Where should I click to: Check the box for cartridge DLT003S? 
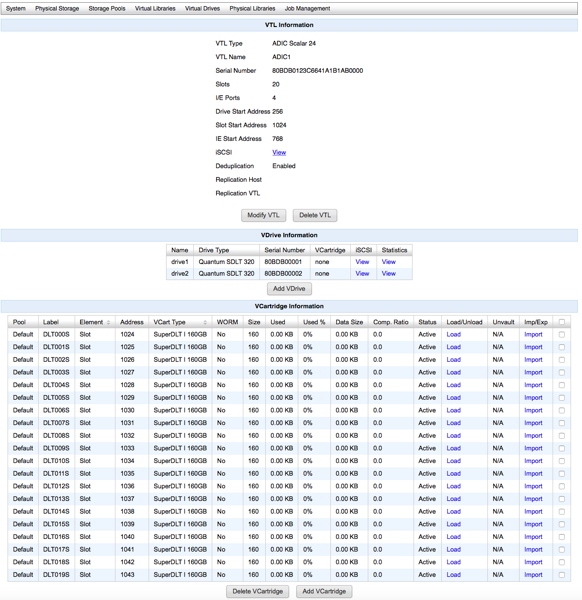point(562,373)
